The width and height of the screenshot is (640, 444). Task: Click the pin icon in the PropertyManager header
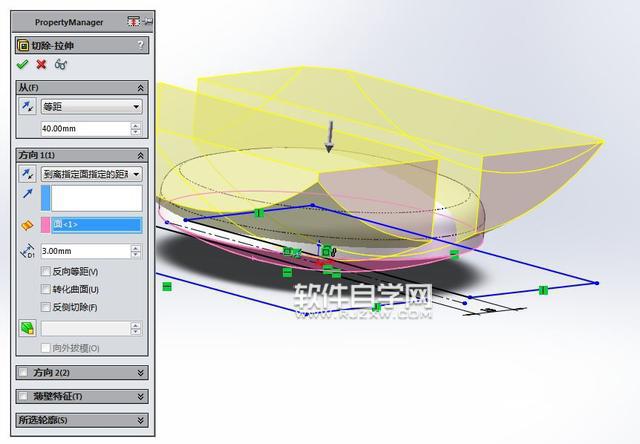(148, 22)
